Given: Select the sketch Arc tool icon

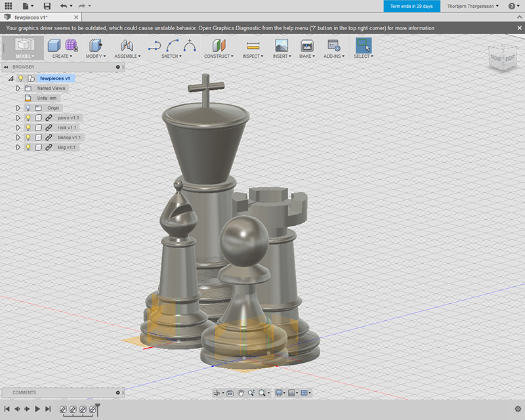Looking at the screenshot, I should (x=172, y=45).
